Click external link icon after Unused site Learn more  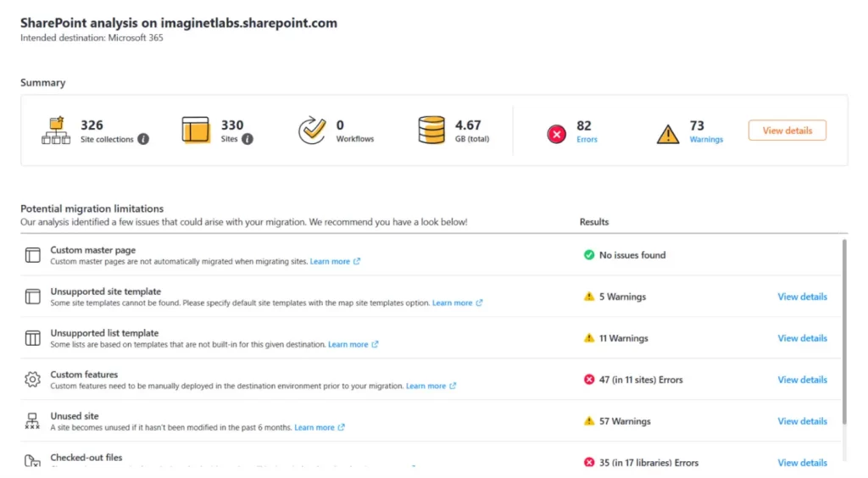(x=342, y=427)
